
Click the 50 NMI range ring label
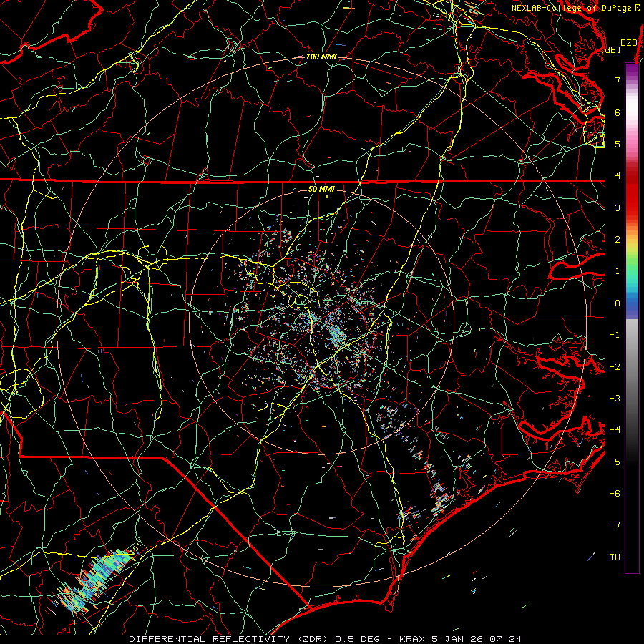(x=321, y=189)
